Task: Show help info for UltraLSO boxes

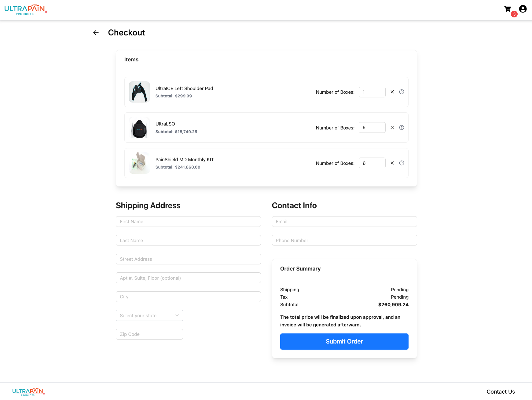Action: pos(402,128)
